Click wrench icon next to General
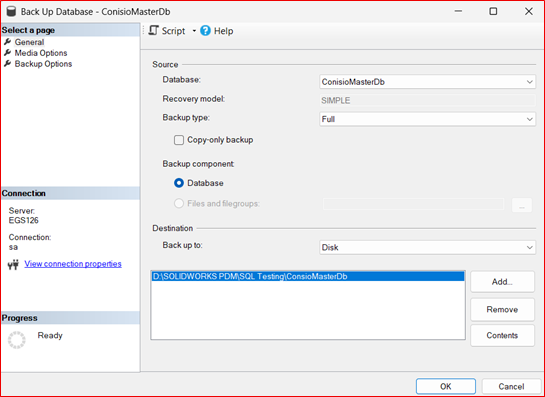 (x=7, y=42)
